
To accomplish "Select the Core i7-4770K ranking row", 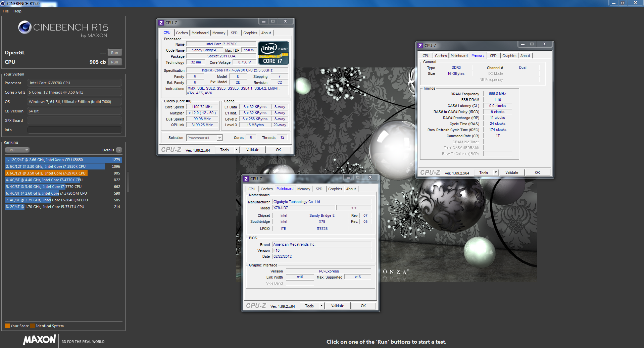I will click(x=63, y=180).
